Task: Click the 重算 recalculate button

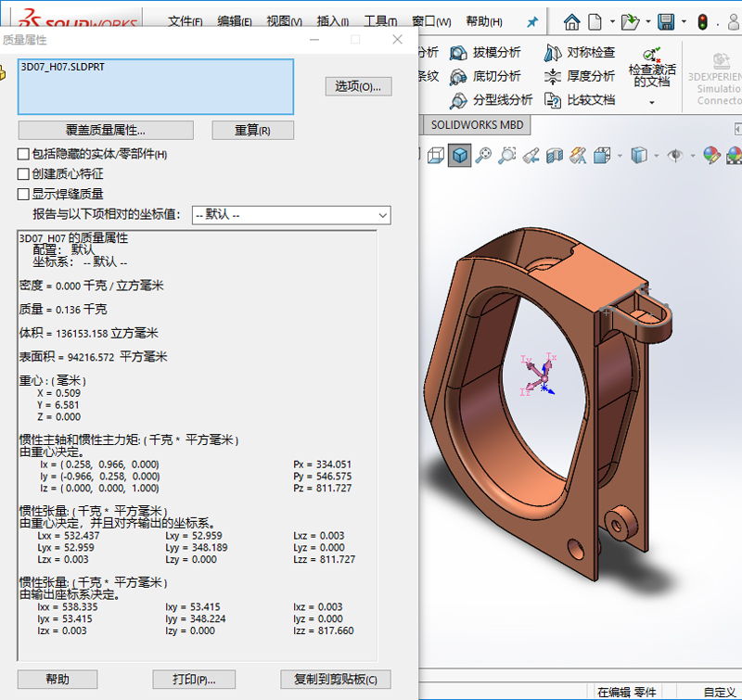Action: tap(252, 131)
